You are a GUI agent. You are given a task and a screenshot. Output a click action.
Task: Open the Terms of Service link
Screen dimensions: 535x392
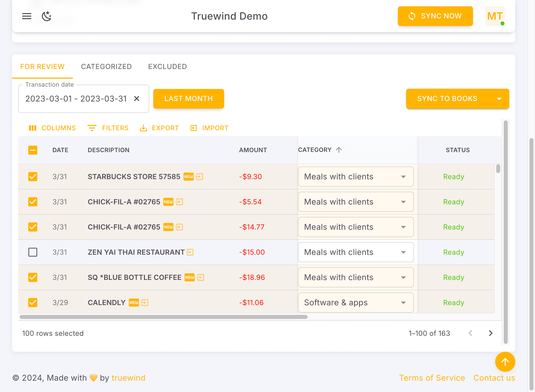(x=432, y=378)
